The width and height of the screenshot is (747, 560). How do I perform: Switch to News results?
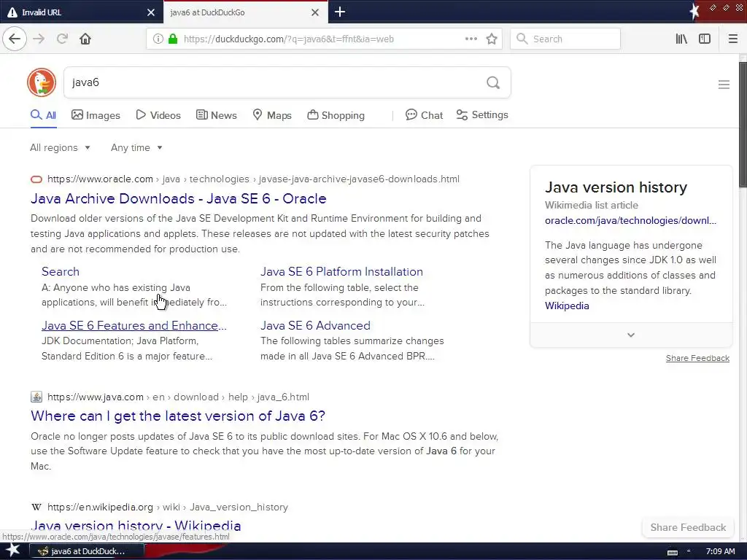coord(216,115)
